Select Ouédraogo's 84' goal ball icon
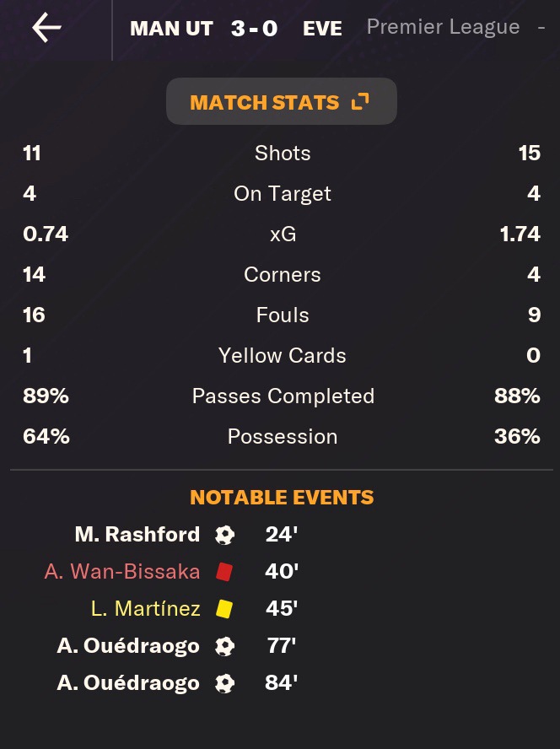The image size is (560, 749). click(224, 683)
